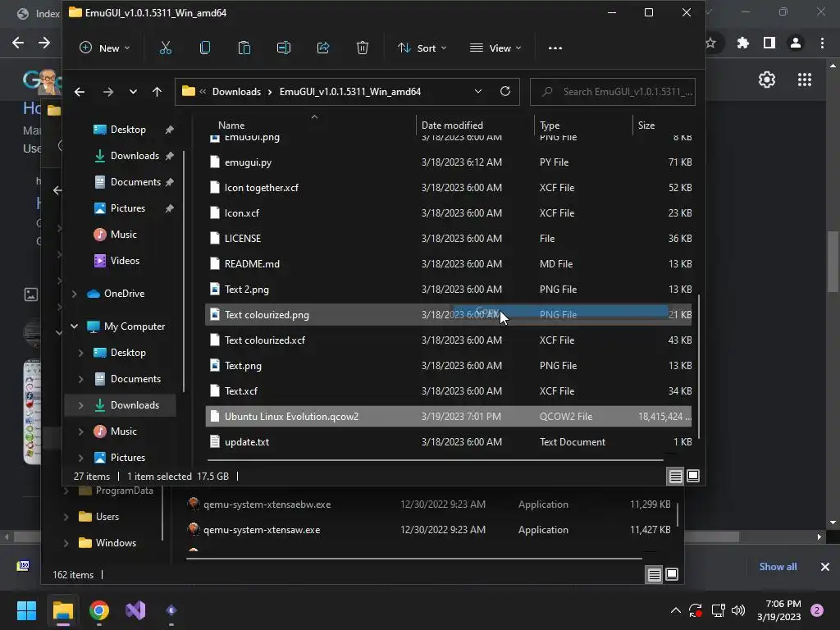Click the Delete trash can icon

[362, 48]
